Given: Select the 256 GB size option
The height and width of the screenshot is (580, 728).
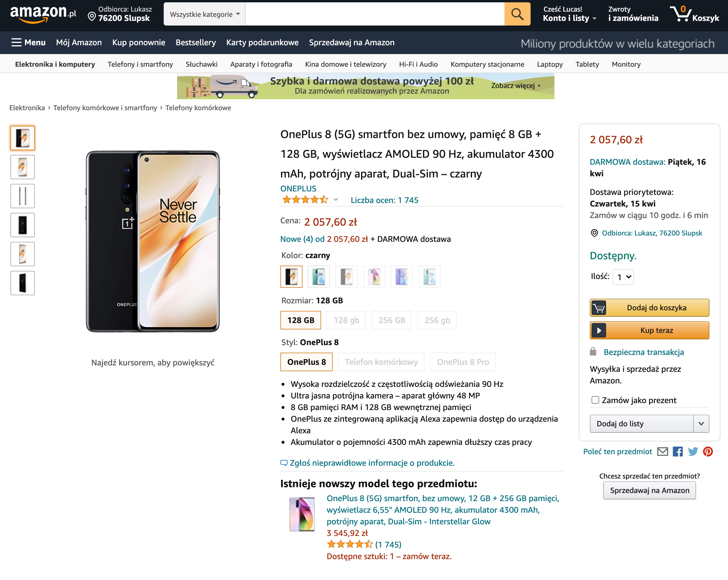Looking at the screenshot, I should pos(391,320).
